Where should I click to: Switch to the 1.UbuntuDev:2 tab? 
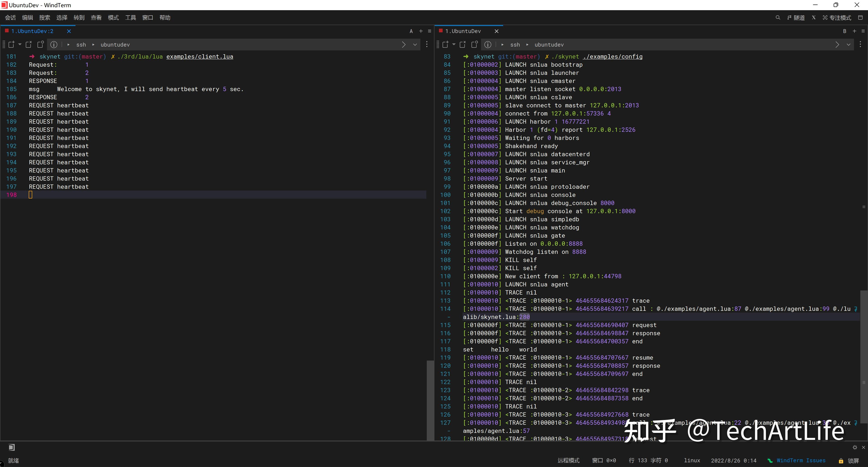[x=32, y=31]
